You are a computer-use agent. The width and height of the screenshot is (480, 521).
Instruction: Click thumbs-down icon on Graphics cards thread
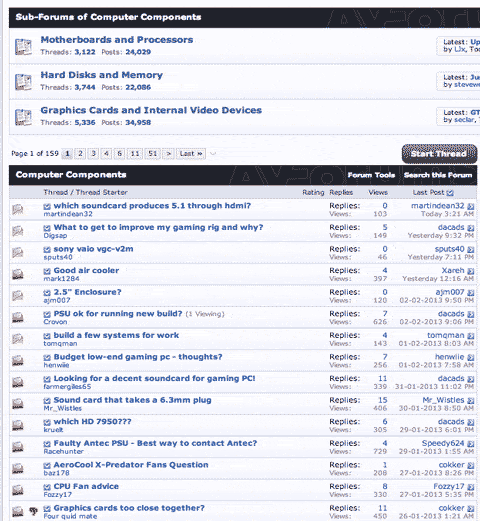click(33, 511)
